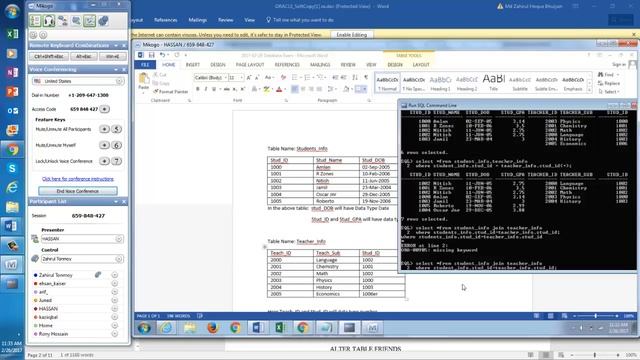Toggle align left in remote Word paragraph group
640x360 pixels.
click(x=294, y=89)
